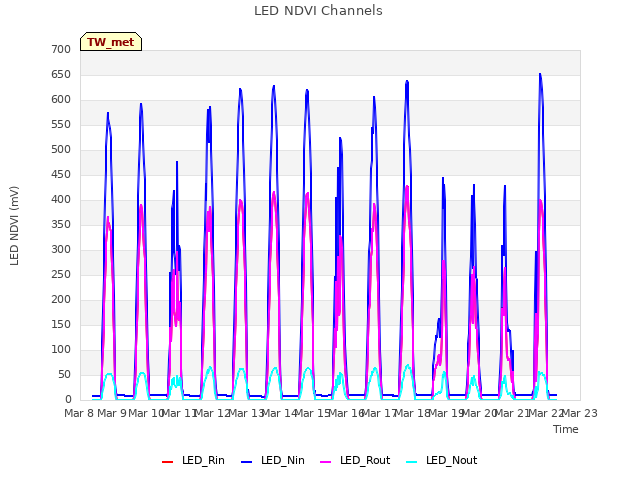Click the blue LED_Nin color marker
This screenshot has width=640, height=480.
click(247, 462)
